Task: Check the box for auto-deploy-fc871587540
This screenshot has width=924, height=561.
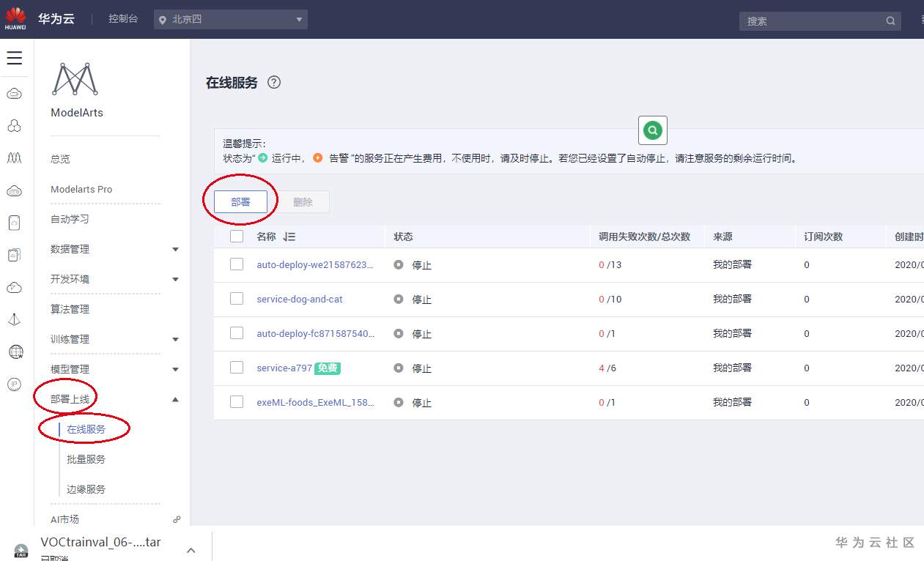Action: tap(237, 333)
